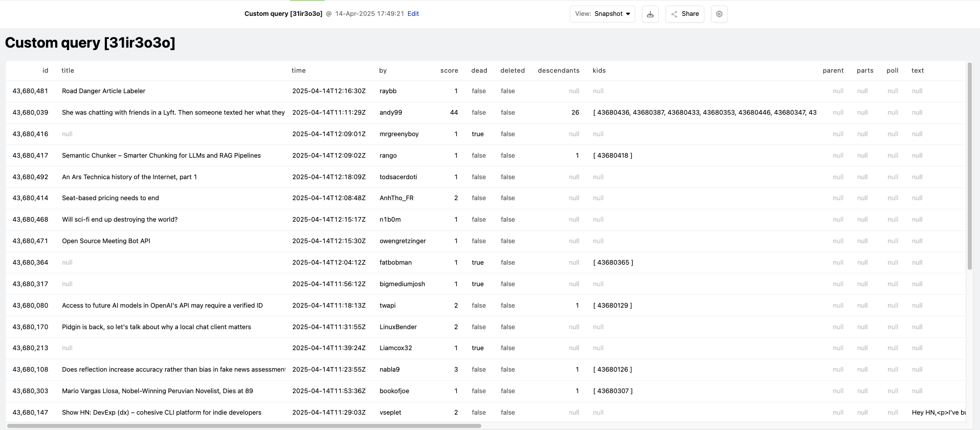Select the id cell 43,680,039
The image size is (980, 430).
tap(30, 113)
